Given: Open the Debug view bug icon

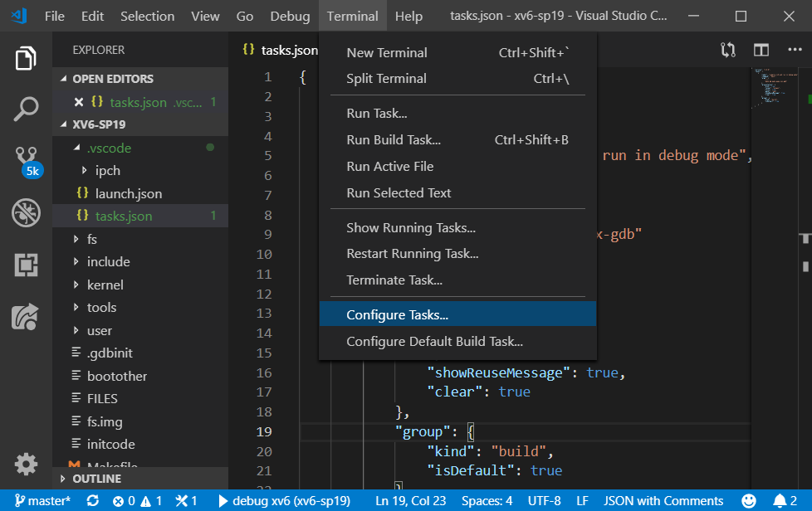Looking at the screenshot, I should click(26, 212).
